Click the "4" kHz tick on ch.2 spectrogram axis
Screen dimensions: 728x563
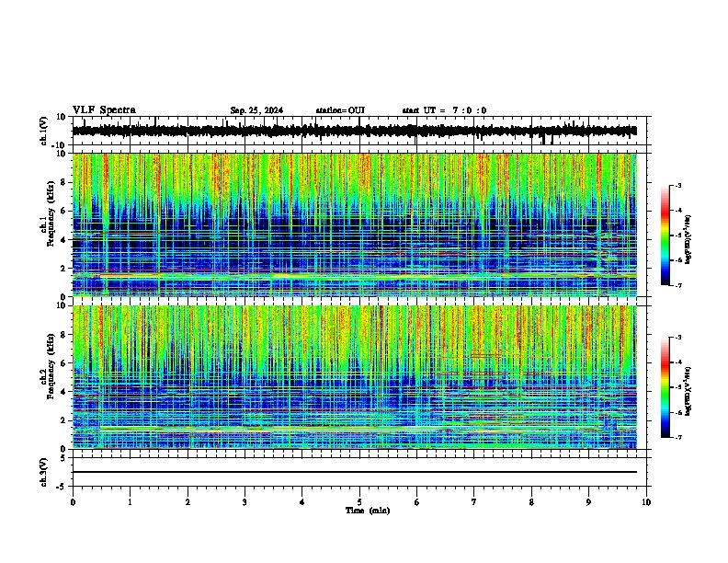(x=64, y=392)
